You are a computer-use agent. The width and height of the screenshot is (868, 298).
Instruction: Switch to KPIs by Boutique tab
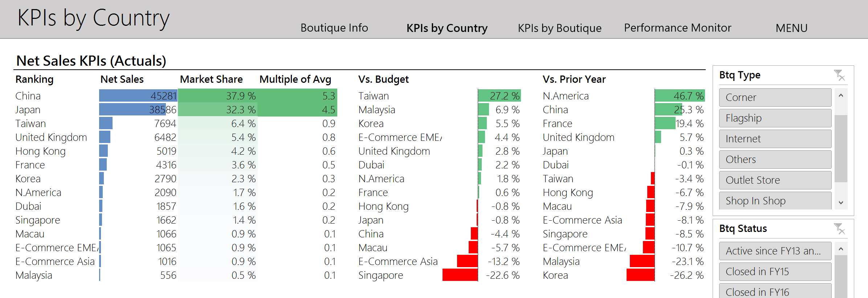tap(559, 28)
